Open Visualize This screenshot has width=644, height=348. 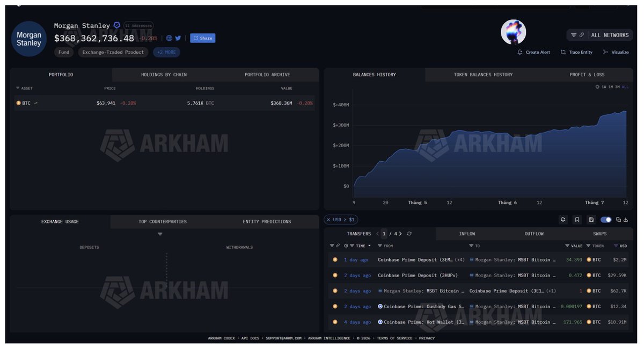coord(616,52)
